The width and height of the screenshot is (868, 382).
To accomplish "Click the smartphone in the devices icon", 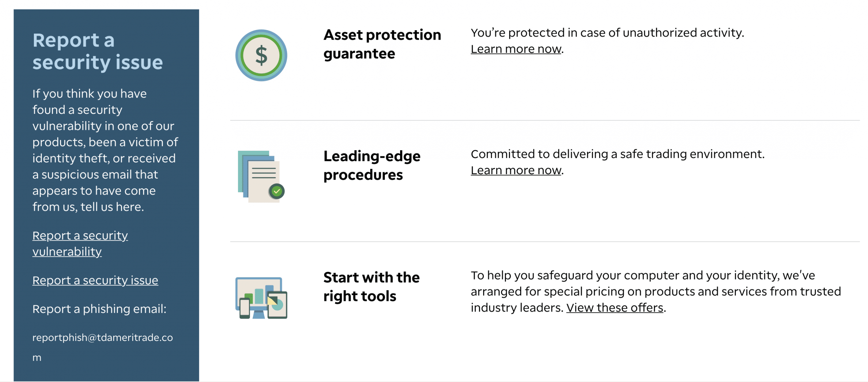I will pyautogui.click(x=245, y=308).
